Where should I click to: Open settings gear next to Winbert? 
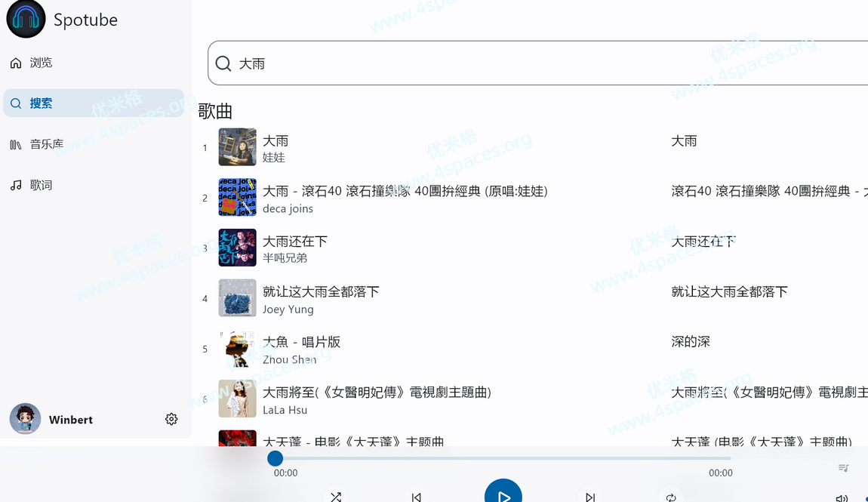171,419
